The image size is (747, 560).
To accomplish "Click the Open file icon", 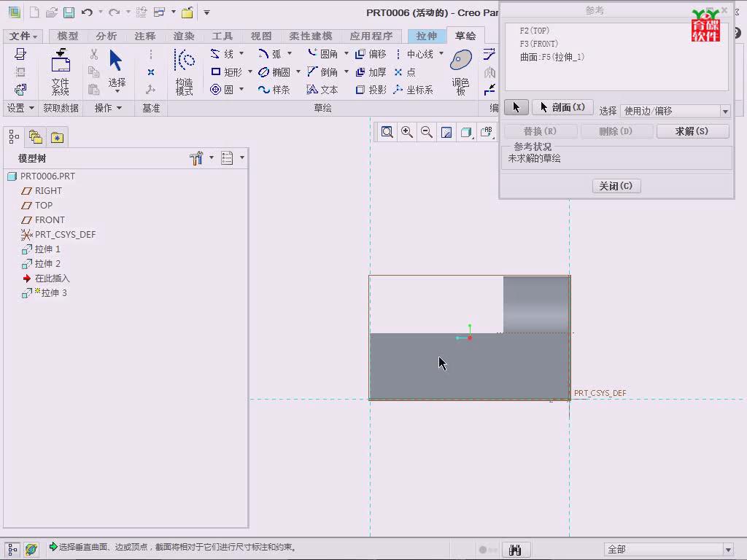I will click(x=52, y=12).
